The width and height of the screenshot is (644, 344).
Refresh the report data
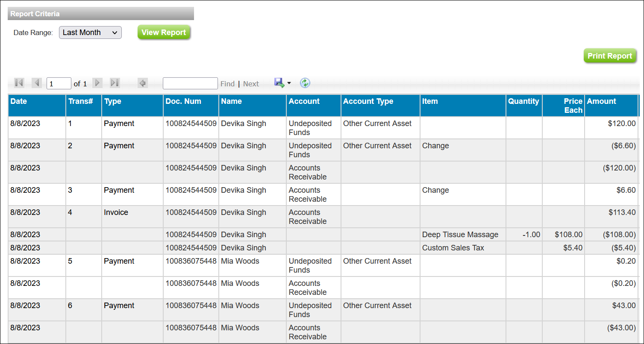coord(305,83)
